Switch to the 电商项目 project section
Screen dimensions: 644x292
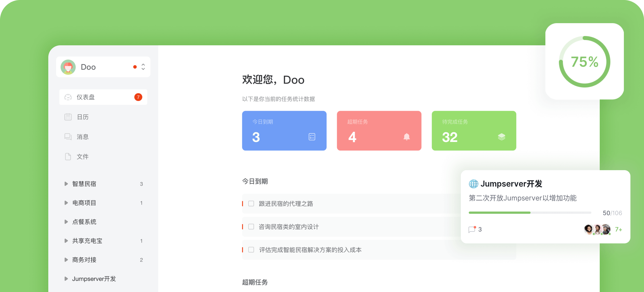tap(84, 203)
